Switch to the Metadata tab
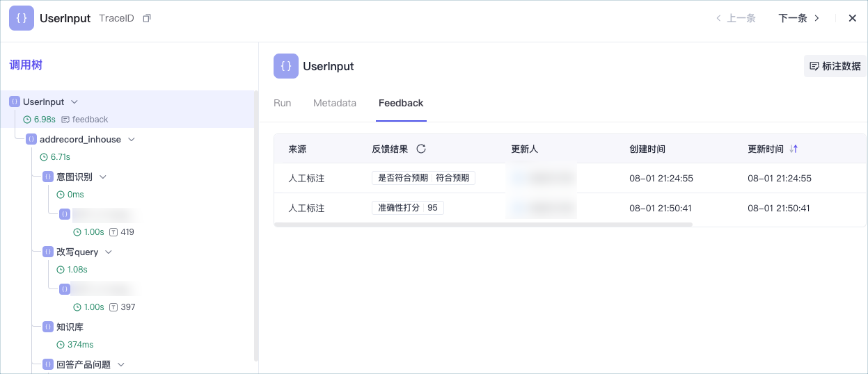Screen dimensions: 868x374 pyautogui.click(x=335, y=103)
